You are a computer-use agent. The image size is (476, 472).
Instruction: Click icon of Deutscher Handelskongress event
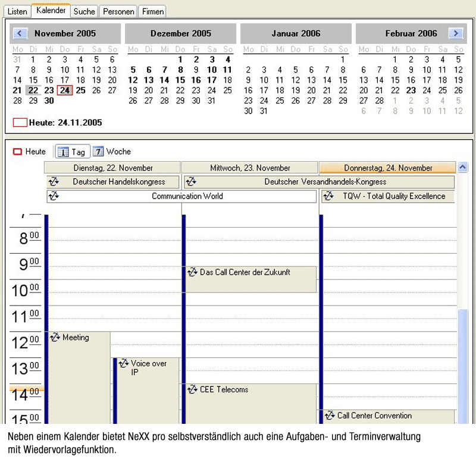point(54,182)
